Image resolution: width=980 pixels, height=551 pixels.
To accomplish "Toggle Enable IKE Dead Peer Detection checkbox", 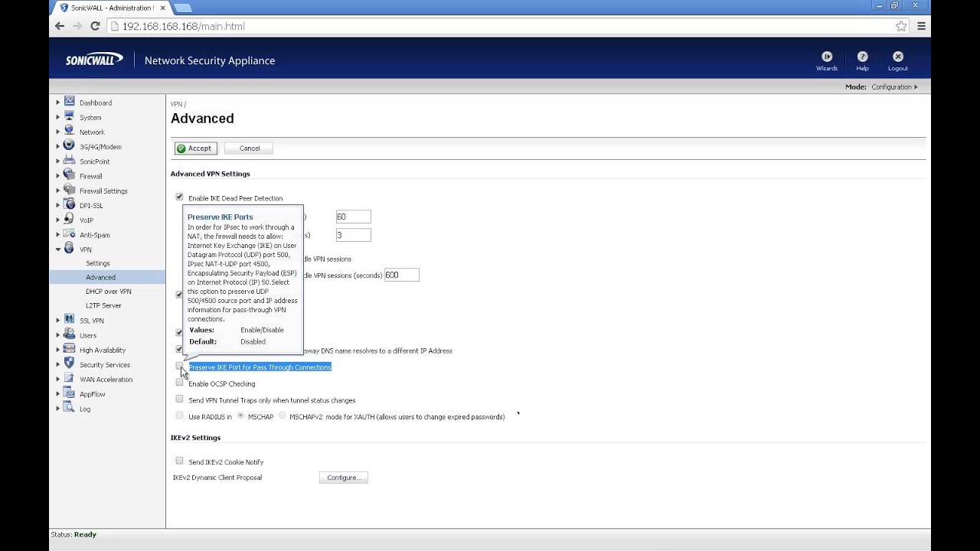I will [179, 197].
